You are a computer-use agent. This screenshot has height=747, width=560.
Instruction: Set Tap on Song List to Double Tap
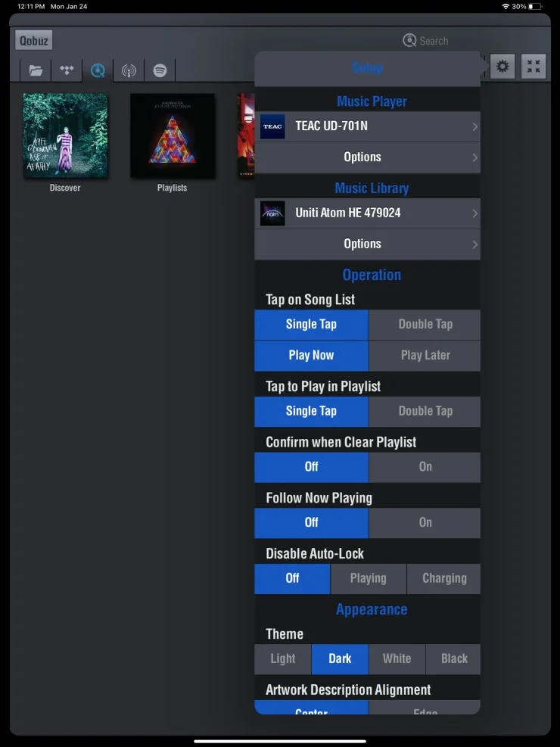coord(425,325)
